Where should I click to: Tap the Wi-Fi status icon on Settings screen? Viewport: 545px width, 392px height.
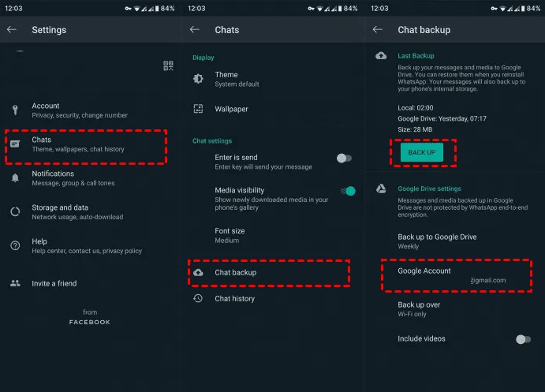(x=136, y=9)
